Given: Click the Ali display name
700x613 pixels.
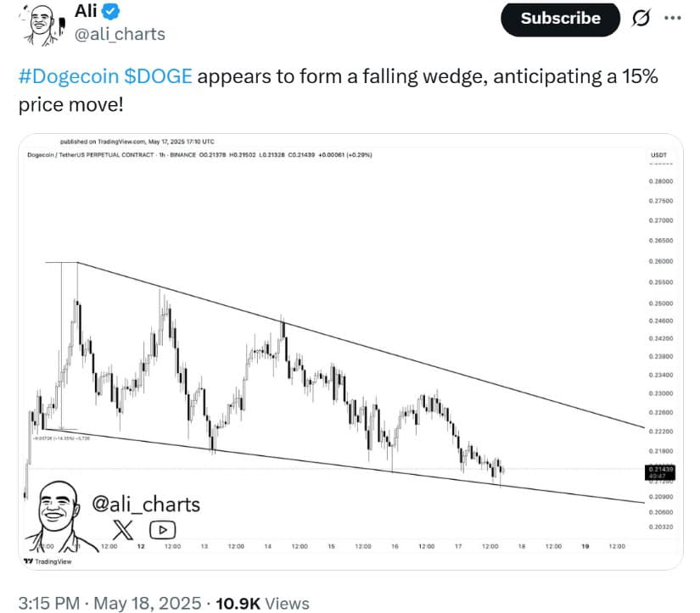Looking at the screenshot, I should pyautogui.click(x=87, y=11).
